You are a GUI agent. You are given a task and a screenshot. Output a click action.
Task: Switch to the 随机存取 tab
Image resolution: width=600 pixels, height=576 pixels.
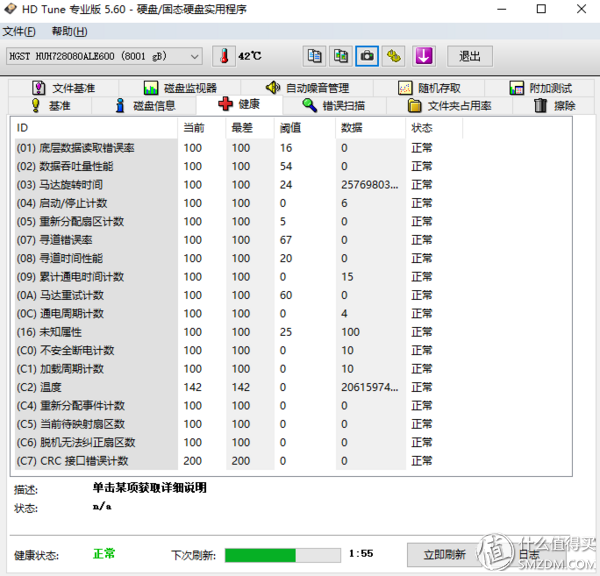pos(429,88)
